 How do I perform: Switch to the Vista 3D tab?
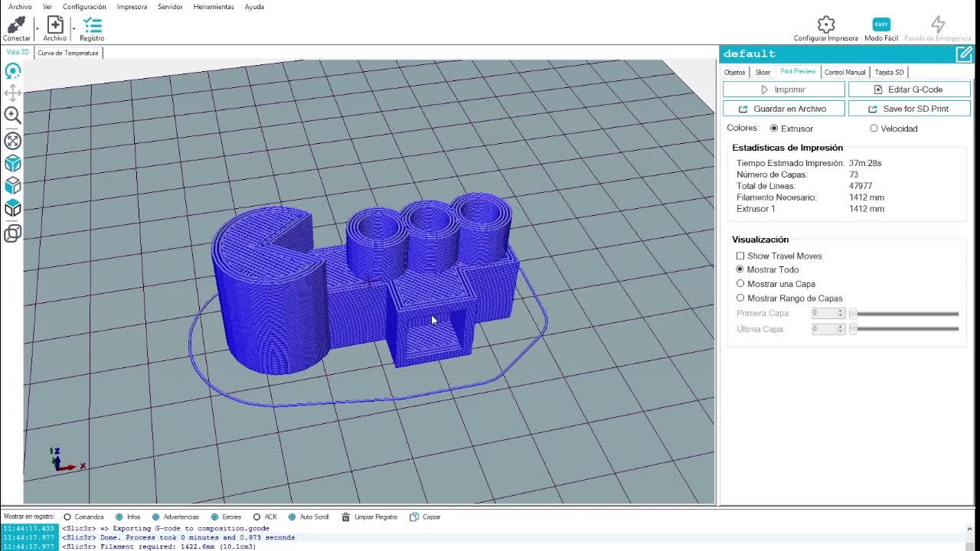pos(18,52)
